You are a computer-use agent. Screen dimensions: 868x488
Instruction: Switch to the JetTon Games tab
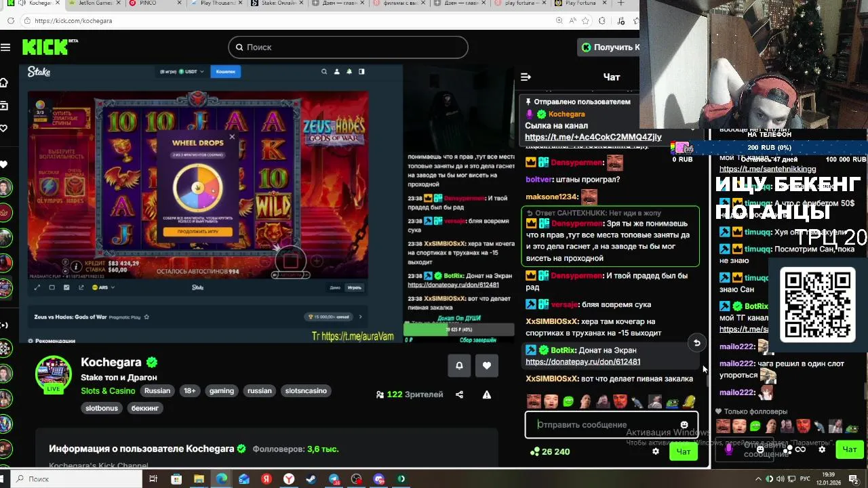(95, 3)
